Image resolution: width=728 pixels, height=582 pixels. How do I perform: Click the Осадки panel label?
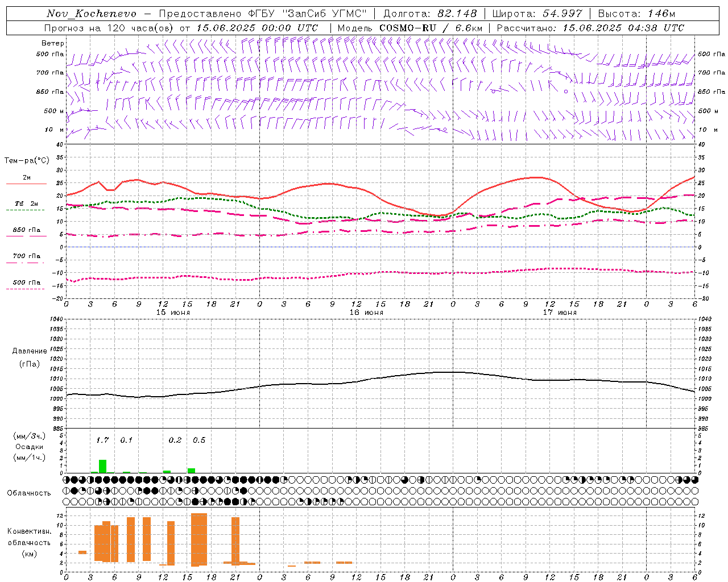pos(30,447)
